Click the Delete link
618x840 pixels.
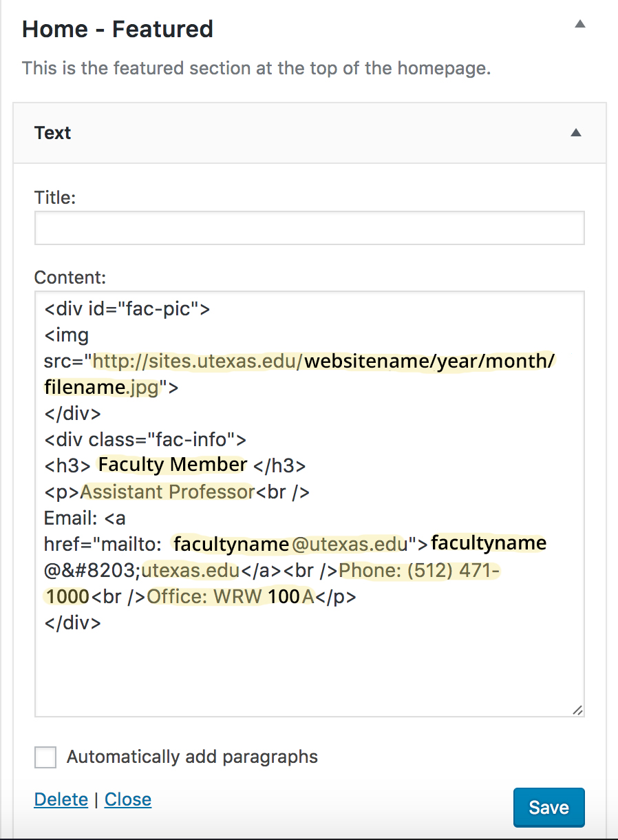point(61,799)
